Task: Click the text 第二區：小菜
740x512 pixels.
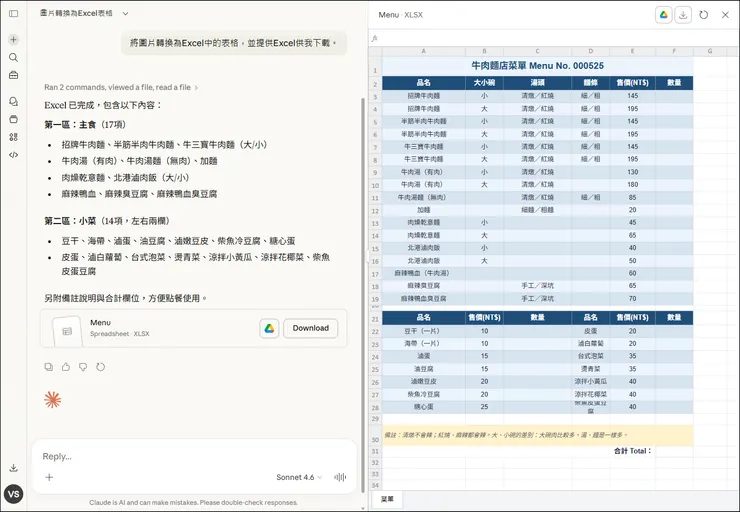Action: click(70, 221)
